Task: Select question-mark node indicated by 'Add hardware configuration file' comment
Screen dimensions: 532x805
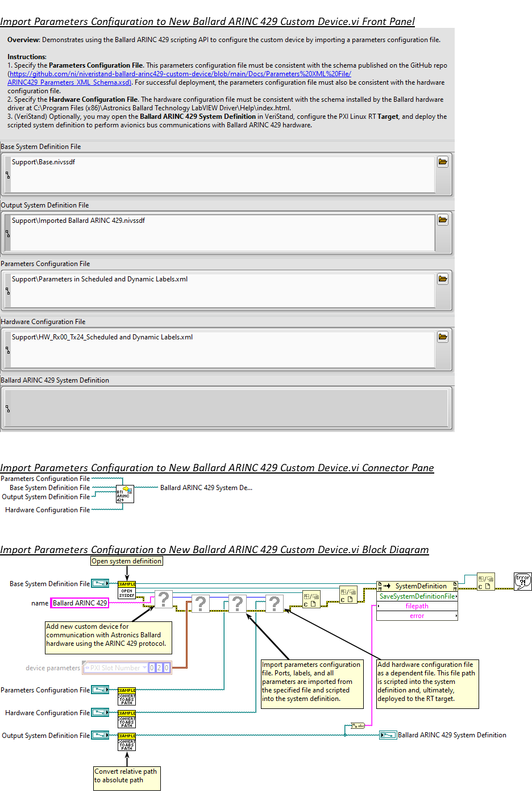Action: [x=275, y=603]
